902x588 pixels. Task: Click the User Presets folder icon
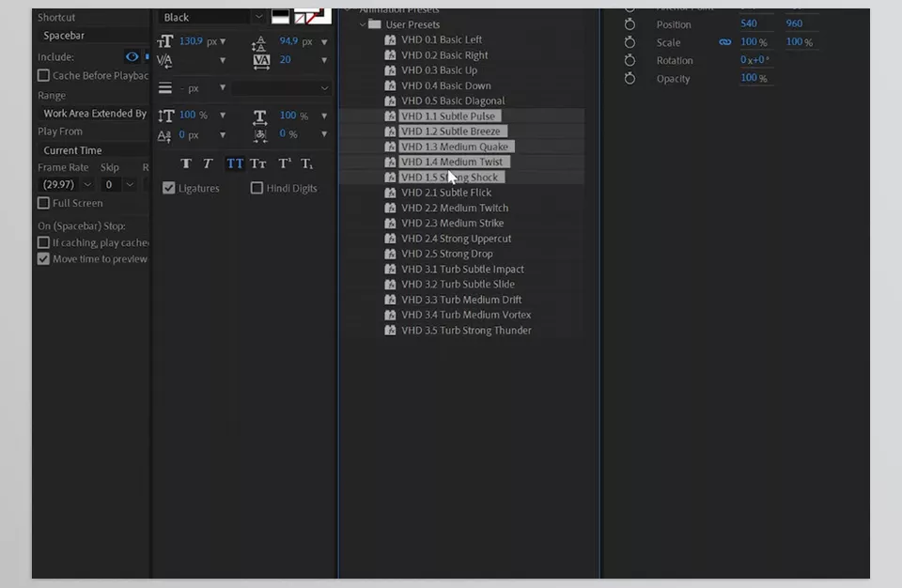pyautogui.click(x=375, y=24)
